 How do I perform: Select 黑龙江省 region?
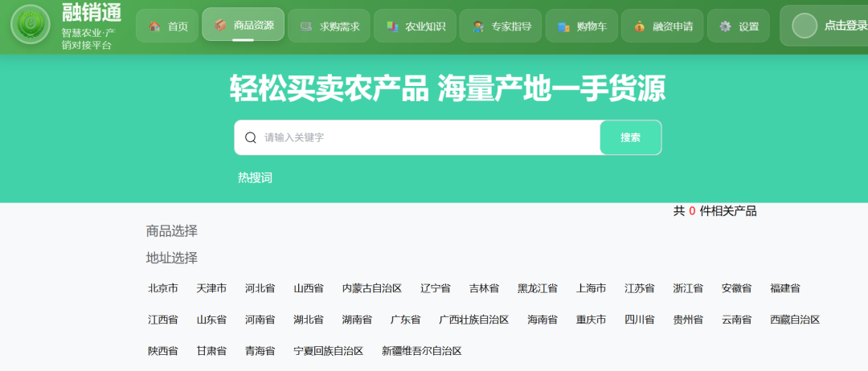pos(538,288)
